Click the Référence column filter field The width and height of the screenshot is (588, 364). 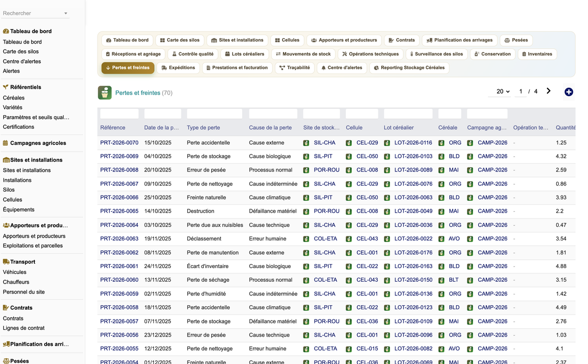point(119,114)
